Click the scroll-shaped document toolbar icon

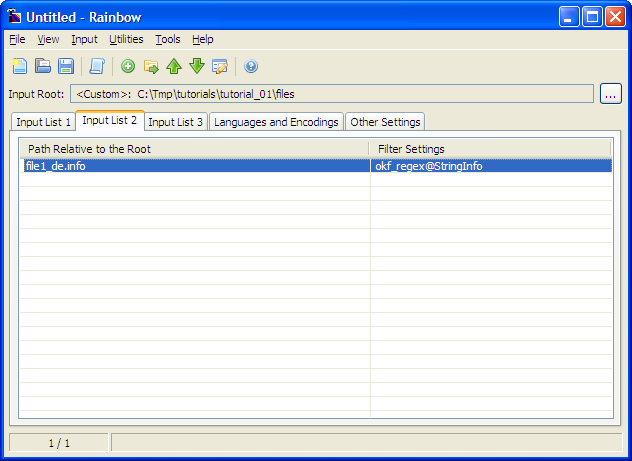pos(97,66)
